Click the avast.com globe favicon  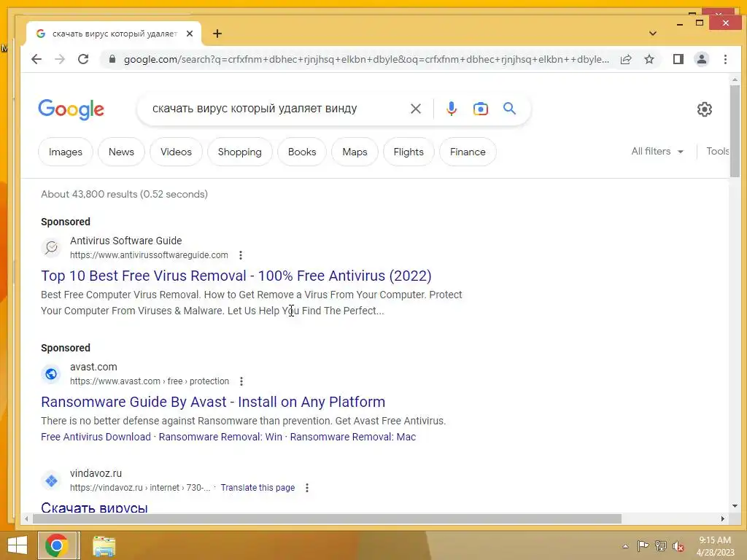(x=52, y=374)
